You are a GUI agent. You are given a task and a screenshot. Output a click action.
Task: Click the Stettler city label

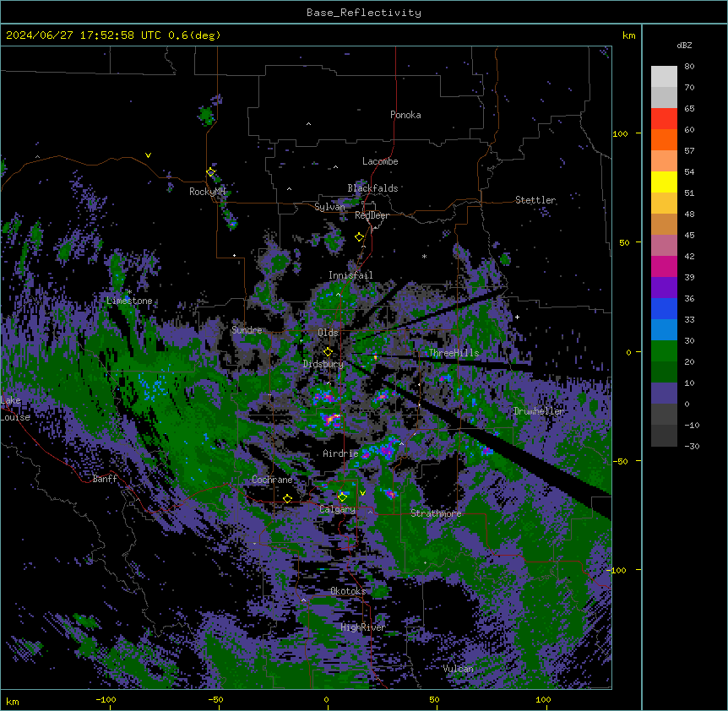[535, 200]
